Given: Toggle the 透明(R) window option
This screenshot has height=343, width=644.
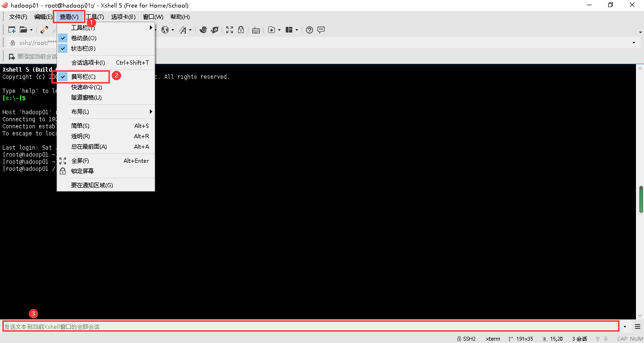Looking at the screenshot, I should (106, 136).
